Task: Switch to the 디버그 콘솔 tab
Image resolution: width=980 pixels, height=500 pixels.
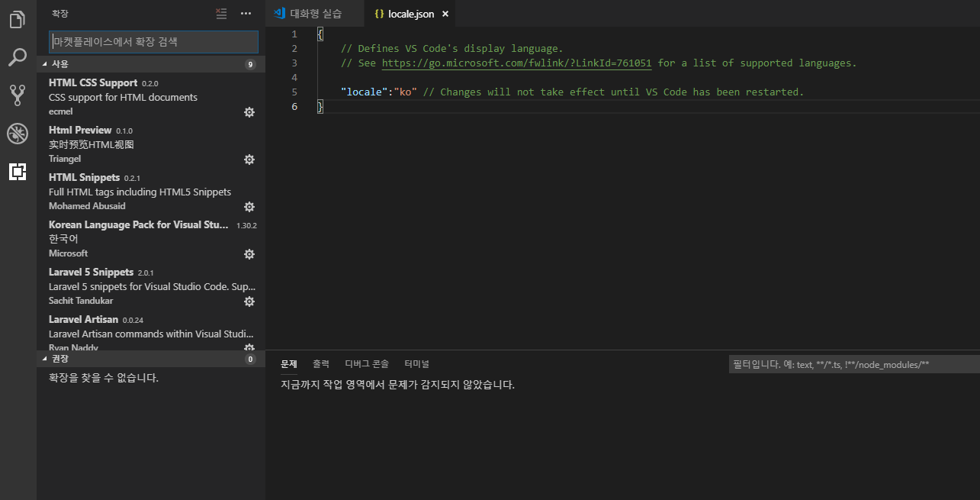Action: coord(367,364)
